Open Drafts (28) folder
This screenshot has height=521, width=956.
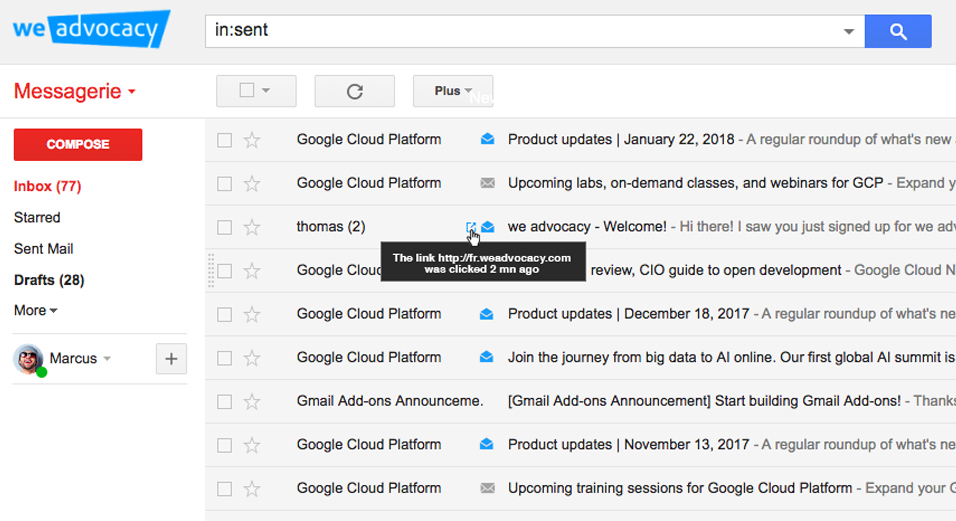pyautogui.click(x=49, y=280)
